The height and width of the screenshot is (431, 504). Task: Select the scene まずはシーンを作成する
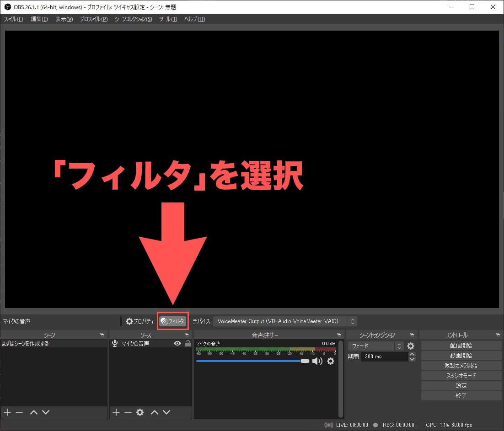(x=54, y=344)
